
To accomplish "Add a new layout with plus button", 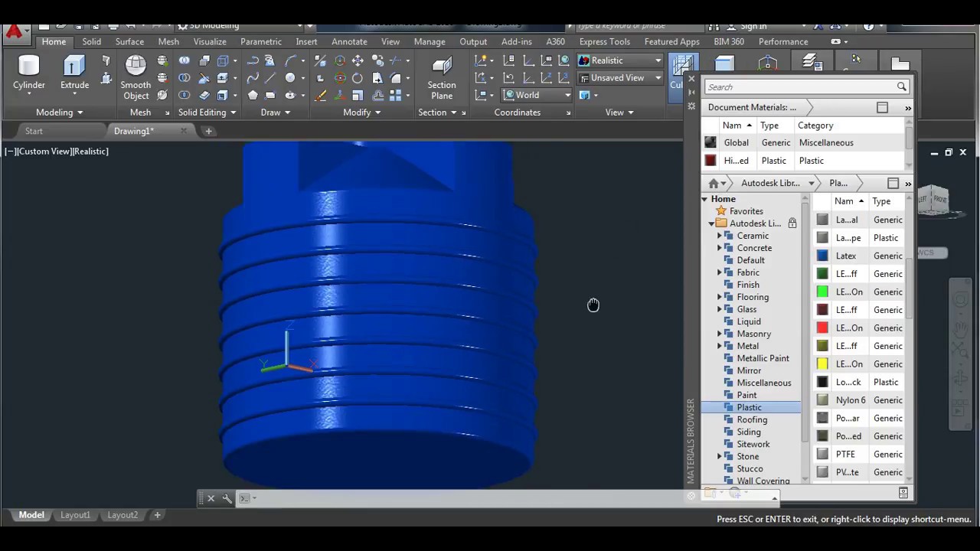I will coord(157,515).
